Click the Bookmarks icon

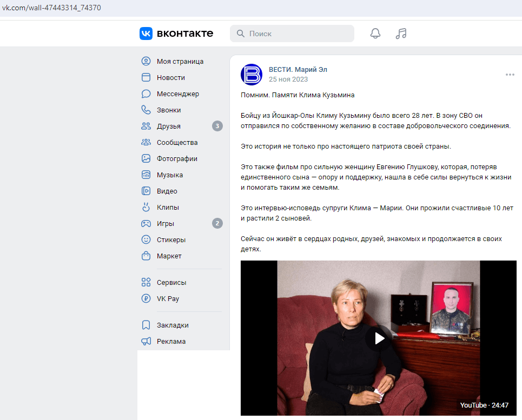[146, 325]
